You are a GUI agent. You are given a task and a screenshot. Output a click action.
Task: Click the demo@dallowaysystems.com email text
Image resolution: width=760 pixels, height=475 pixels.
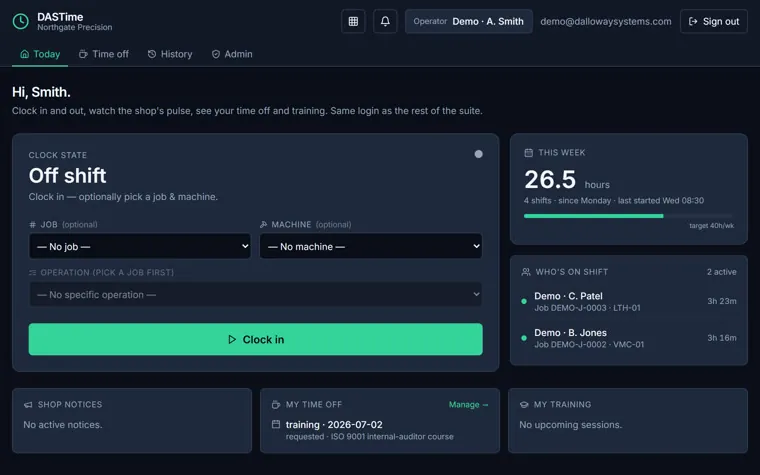[606, 21]
